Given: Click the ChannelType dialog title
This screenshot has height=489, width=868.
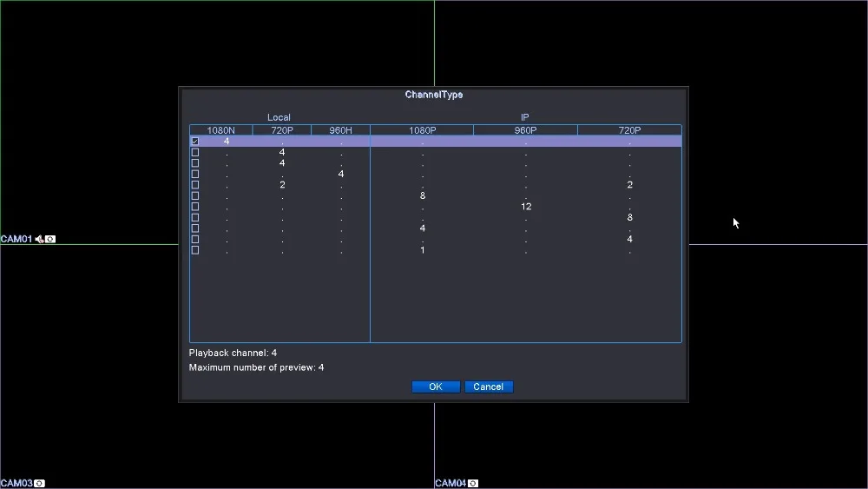Looking at the screenshot, I should tap(434, 95).
